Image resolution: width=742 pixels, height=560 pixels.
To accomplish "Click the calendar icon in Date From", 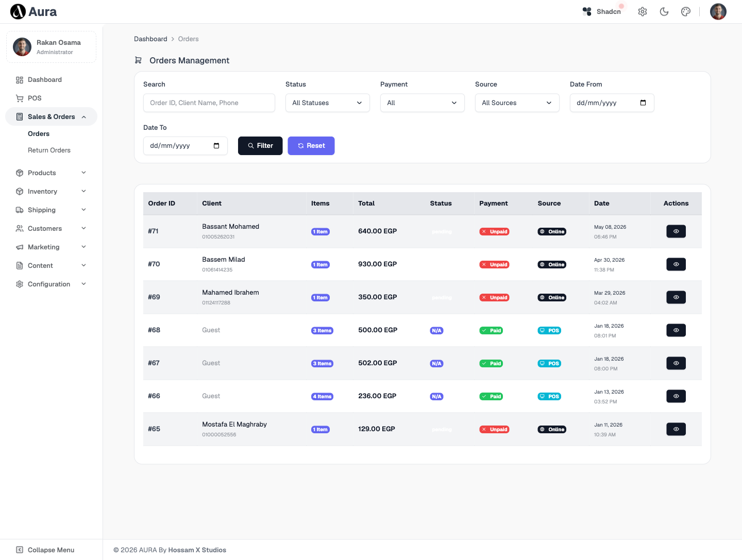I will click(643, 103).
